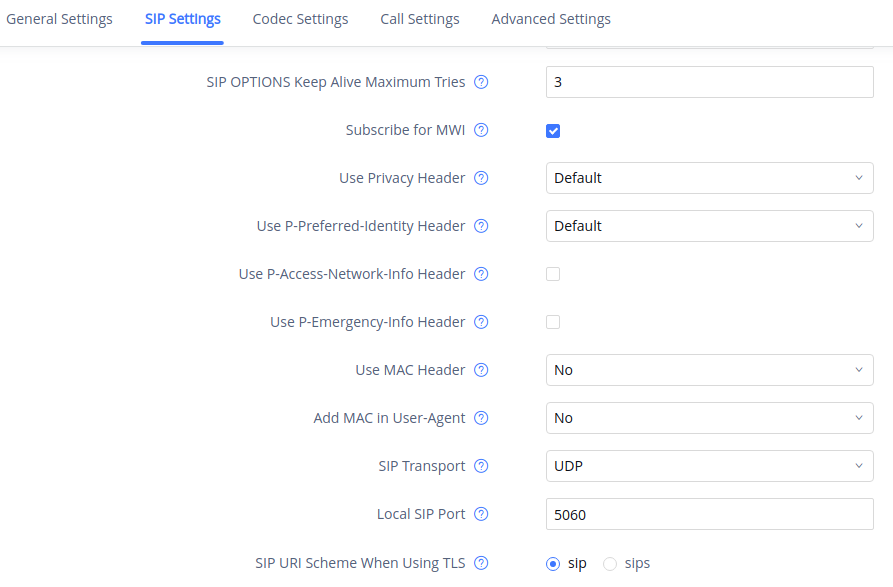Focus the Keep Alive Maximum Tries field

click(x=709, y=82)
